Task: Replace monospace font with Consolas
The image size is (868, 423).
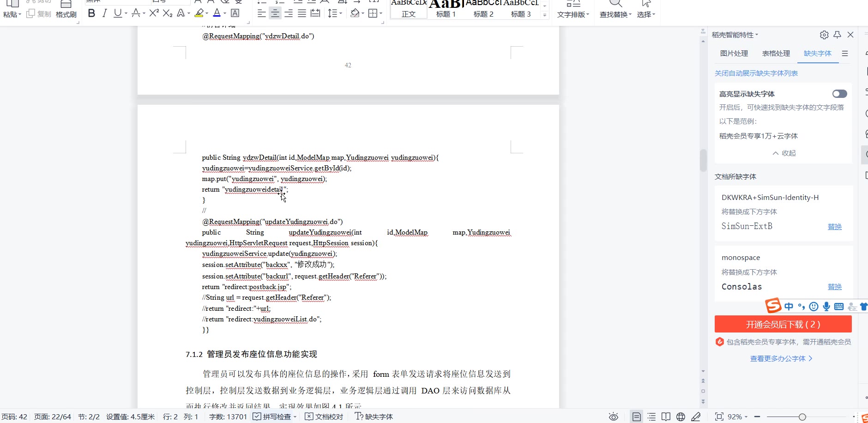Action: [x=835, y=287]
